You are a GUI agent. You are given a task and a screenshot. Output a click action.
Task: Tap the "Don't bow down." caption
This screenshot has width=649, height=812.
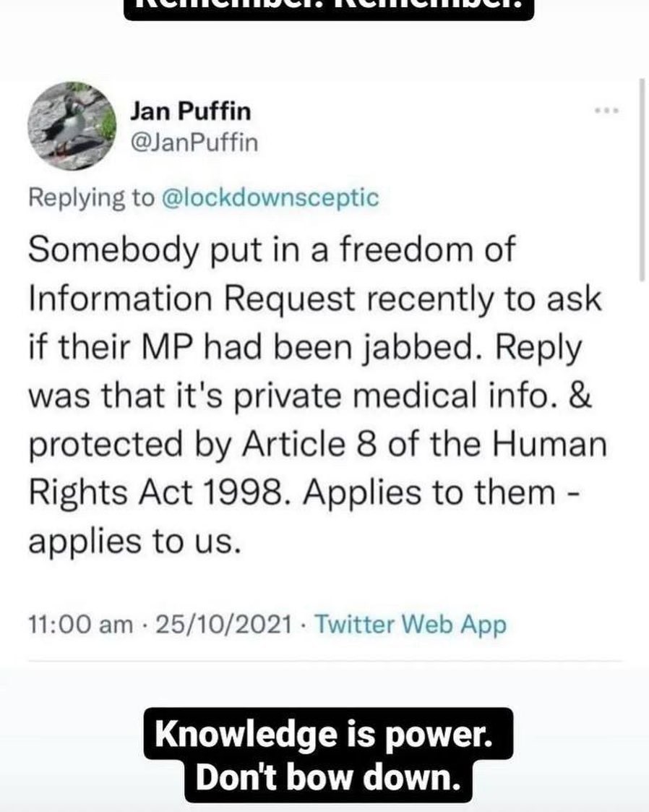[328, 779]
